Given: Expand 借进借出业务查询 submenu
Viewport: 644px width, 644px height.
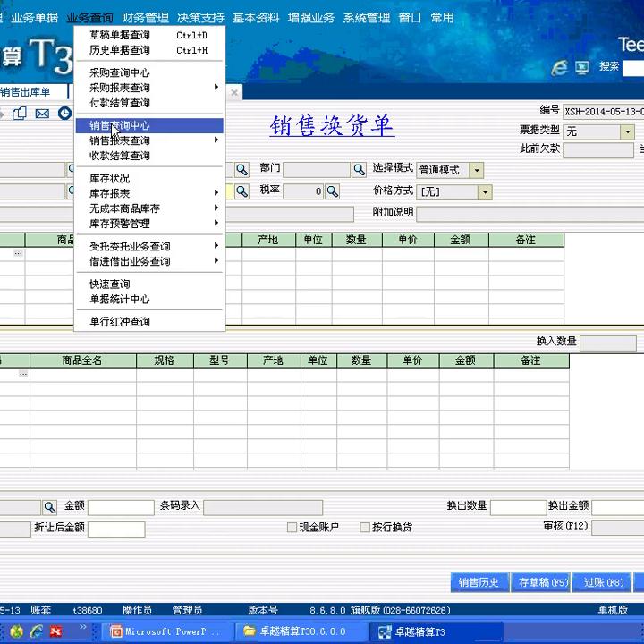Looking at the screenshot, I should click(x=216, y=261).
